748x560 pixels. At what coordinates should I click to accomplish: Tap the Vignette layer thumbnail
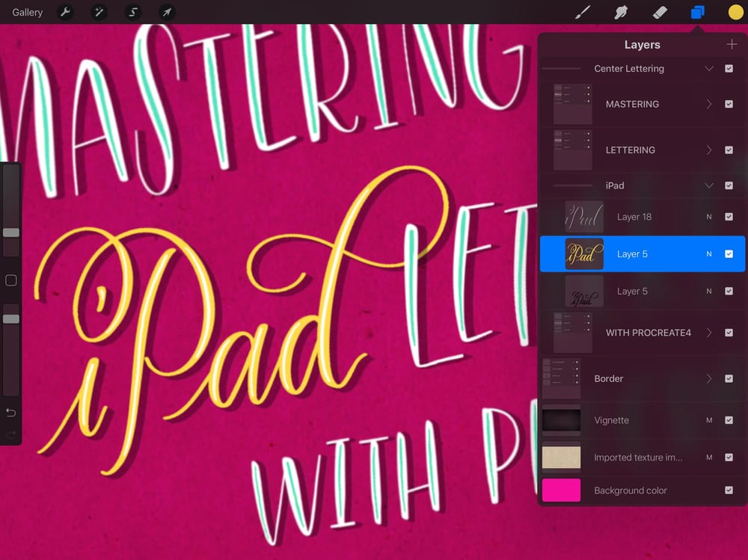(x=562, y=419)
